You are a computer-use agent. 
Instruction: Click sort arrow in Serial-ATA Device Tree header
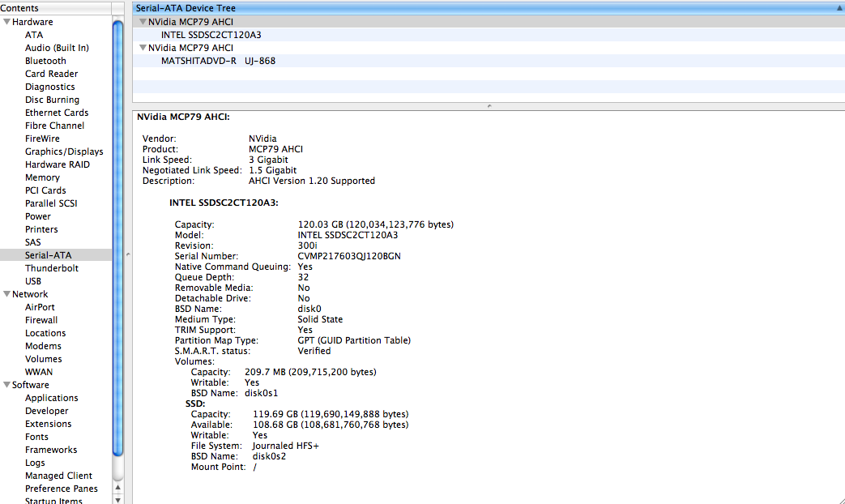pyautogui.click(x=839, y=8)
